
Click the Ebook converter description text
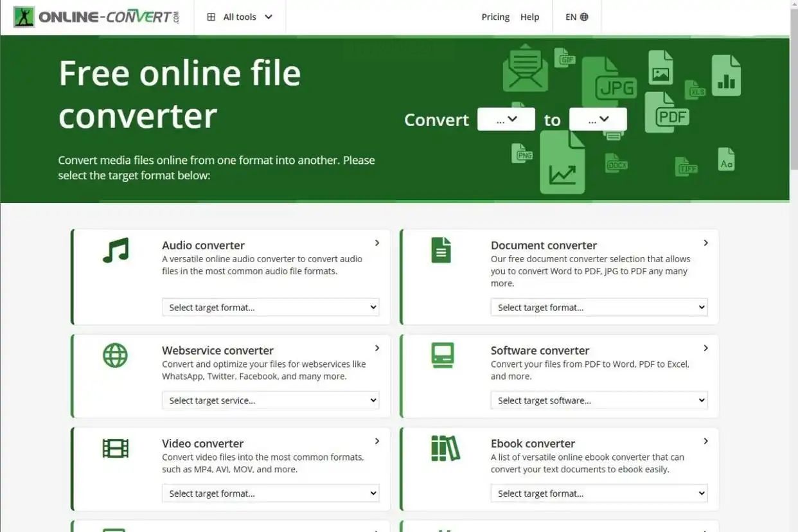(x=587, y=463)
